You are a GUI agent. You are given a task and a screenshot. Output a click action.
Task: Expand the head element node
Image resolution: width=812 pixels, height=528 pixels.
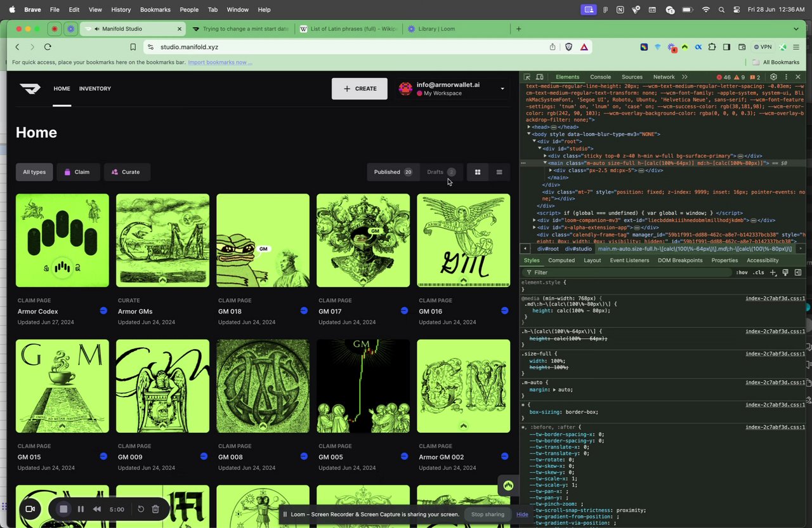(x=529, y=127)
